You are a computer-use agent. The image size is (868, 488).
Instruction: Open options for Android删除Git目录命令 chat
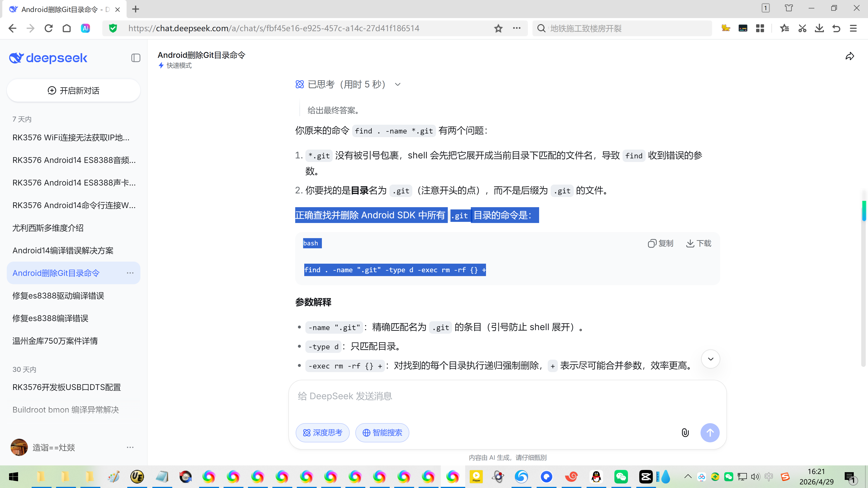coord(130,273)
